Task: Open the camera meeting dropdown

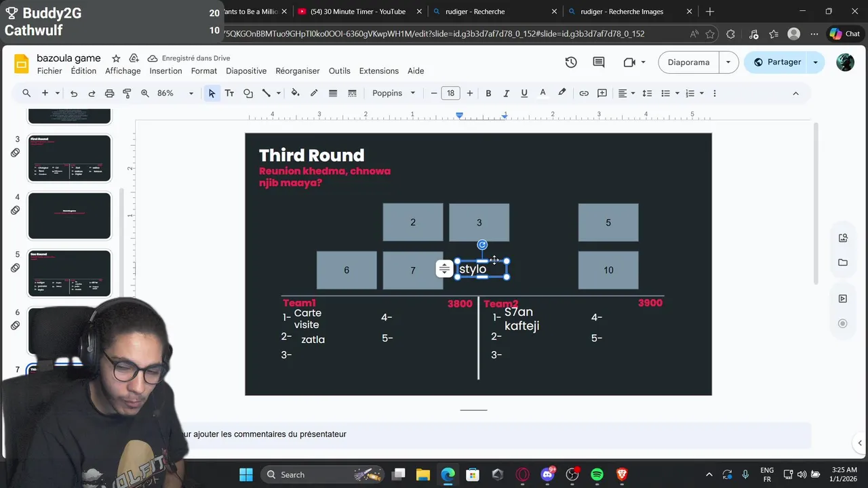Action: (x=643, y=62)
